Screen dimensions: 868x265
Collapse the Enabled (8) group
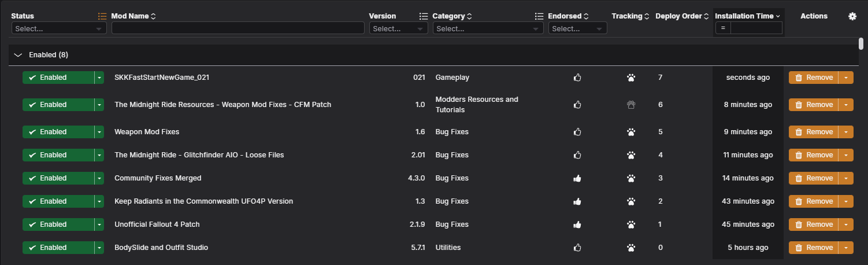(x=18, y=55)
